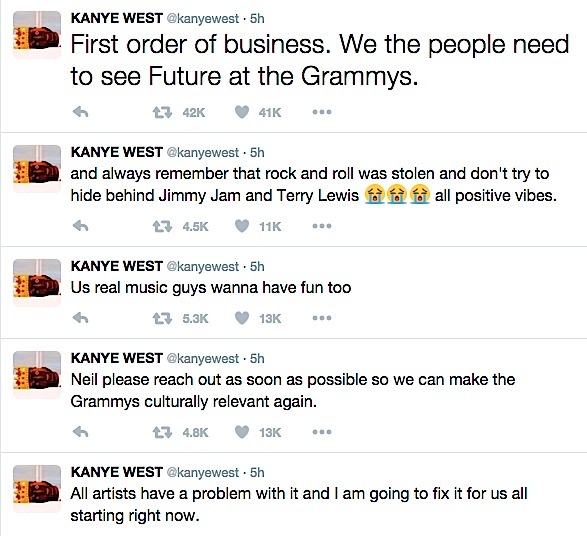The height and width of the screenshot is (536, 587).
Task: Retweet the tweet with 5.3K retweets
Action: pos(162,319)
